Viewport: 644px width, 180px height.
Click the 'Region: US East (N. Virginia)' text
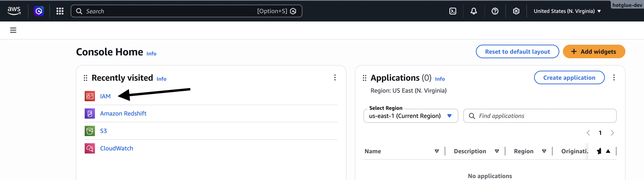(x=408, y=91)
